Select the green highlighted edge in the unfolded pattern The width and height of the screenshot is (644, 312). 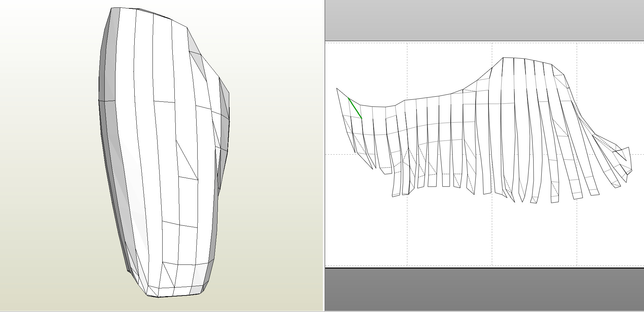[355, 108]
